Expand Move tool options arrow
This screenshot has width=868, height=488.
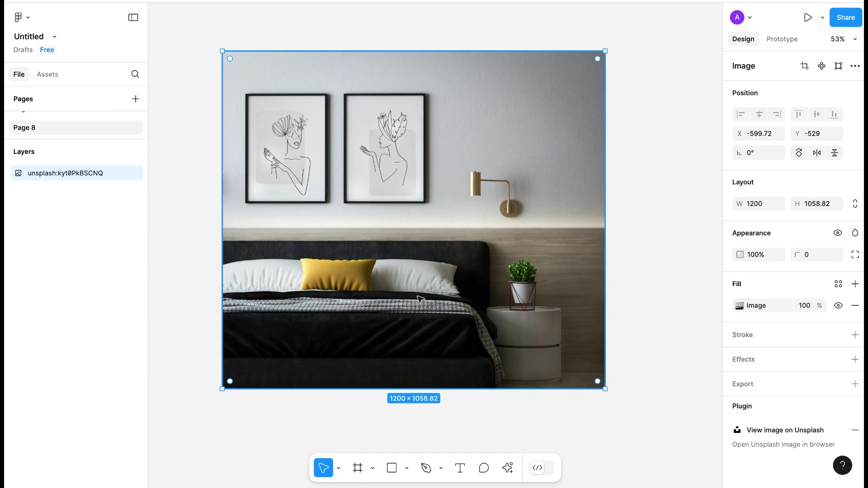(338, 468)
